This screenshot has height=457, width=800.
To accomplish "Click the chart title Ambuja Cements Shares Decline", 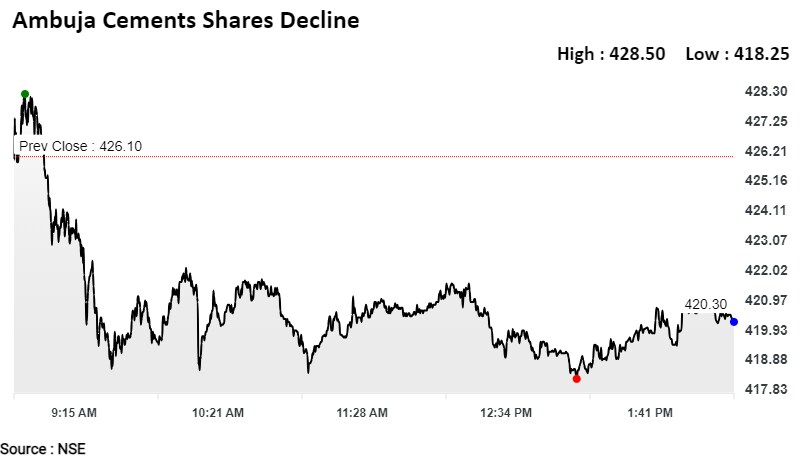I will (x=186, y=20).
